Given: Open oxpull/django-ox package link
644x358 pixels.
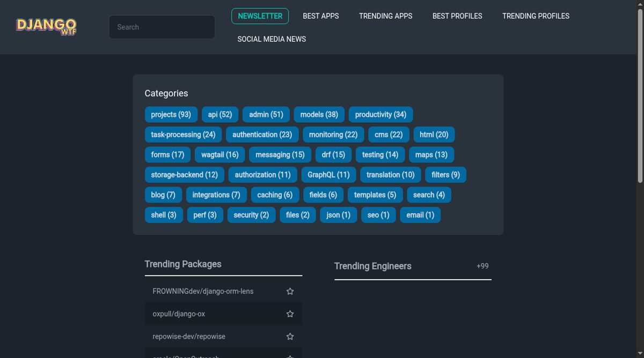Looking at the screenshot, I should 179,314.
